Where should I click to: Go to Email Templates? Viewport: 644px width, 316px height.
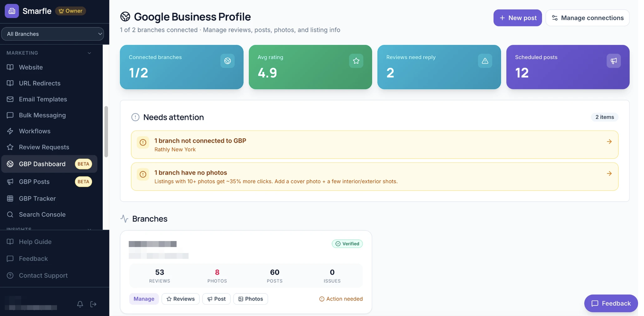[x=49, y=99]
